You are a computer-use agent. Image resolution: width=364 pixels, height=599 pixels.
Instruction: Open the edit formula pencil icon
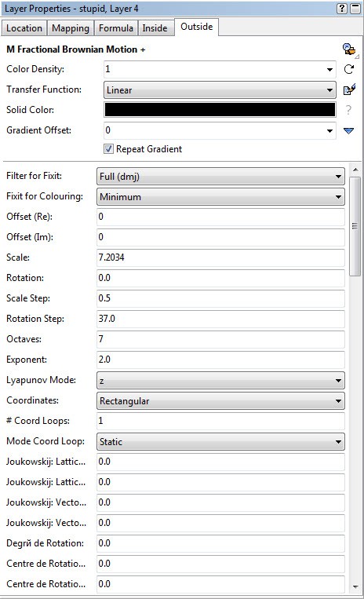(x=349, y=89)
